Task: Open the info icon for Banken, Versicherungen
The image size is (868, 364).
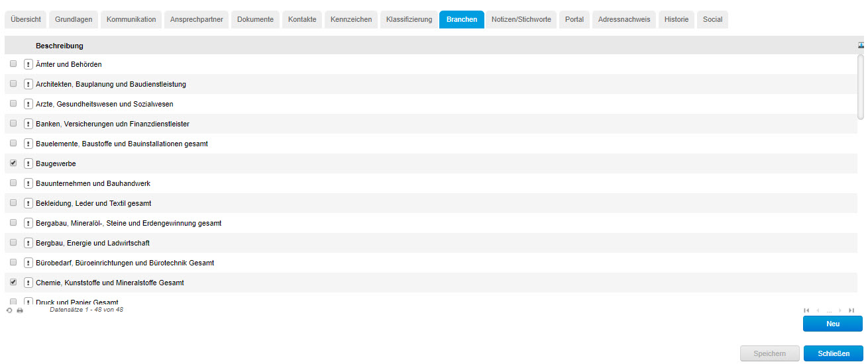Action: (28, 124)
